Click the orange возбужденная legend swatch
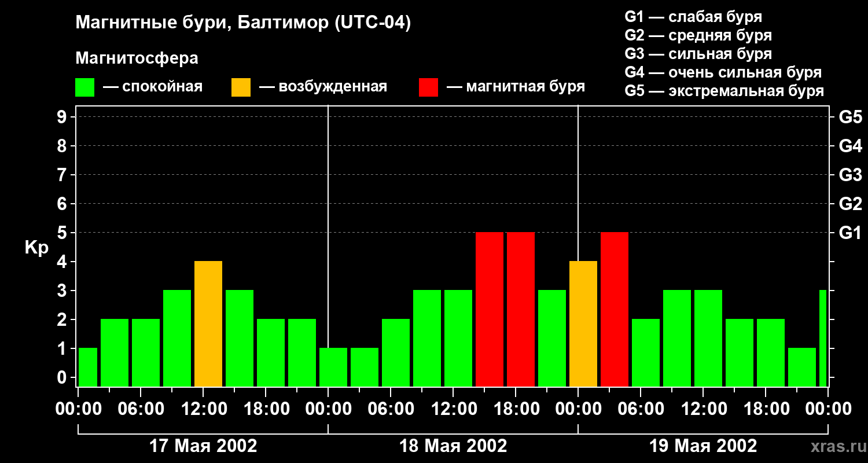 241,87
